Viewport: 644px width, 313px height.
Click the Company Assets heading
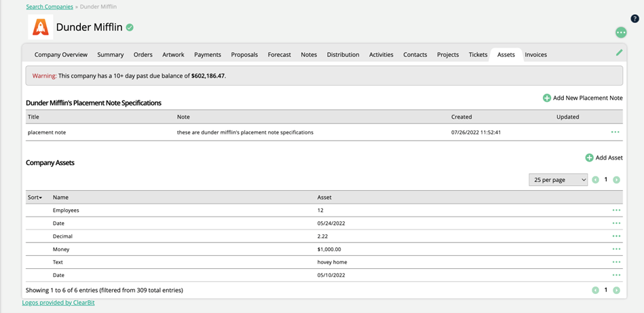[50, 163]
